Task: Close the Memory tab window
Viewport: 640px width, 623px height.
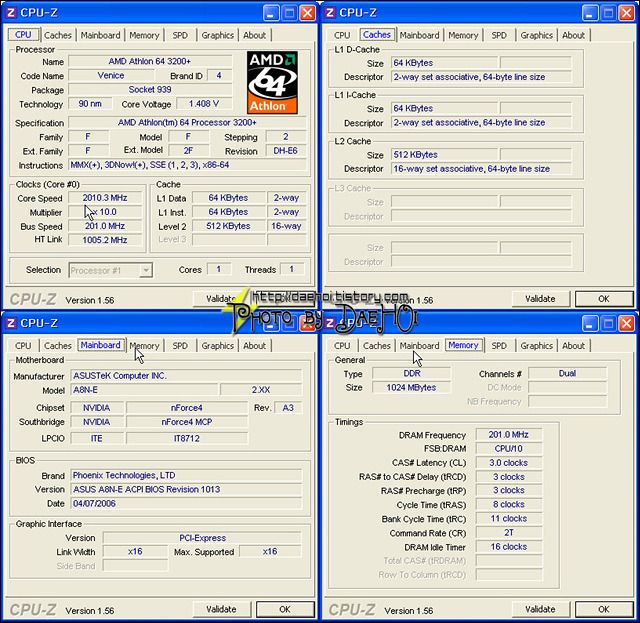Action: [626, 324]
